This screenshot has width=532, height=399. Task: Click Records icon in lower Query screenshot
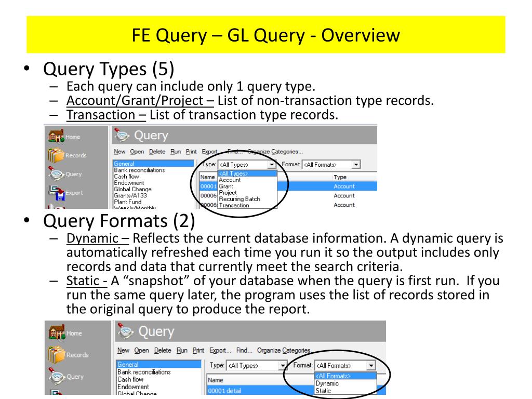57,354
